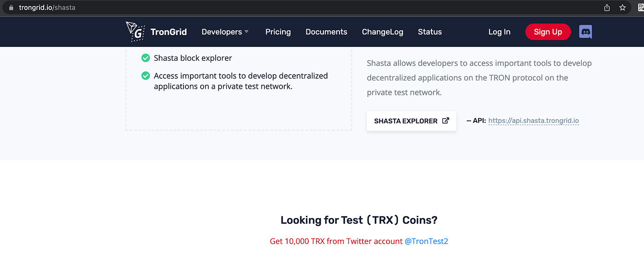Open the @TronTest2 Twitter link
The image size is (644, 277).
coord(426,241)
